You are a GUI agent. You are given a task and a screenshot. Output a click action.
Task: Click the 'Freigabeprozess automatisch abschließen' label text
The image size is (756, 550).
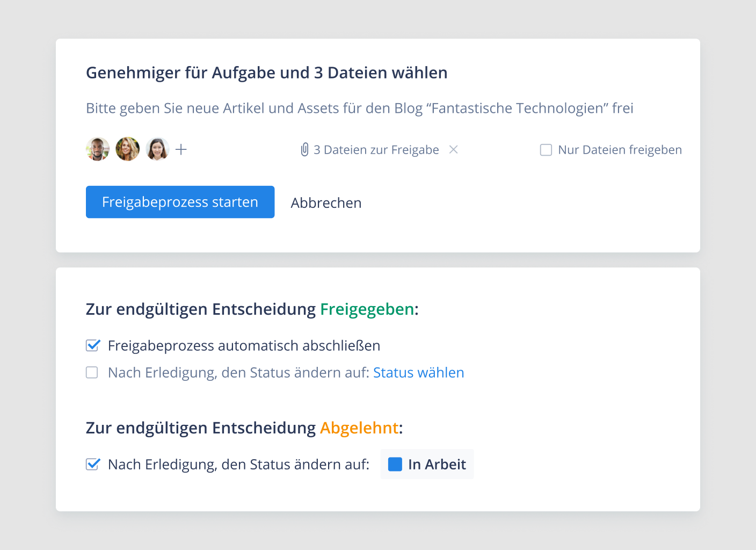point(244,345)
